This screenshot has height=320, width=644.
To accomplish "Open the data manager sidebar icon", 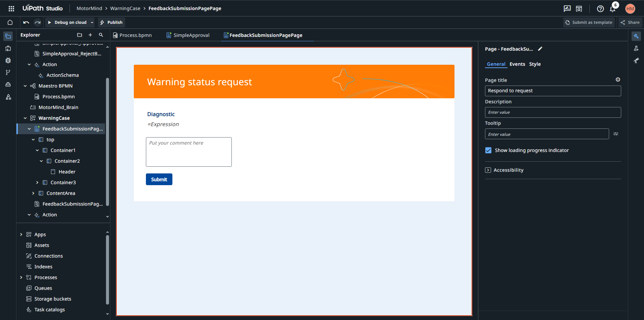I will 8,85.
